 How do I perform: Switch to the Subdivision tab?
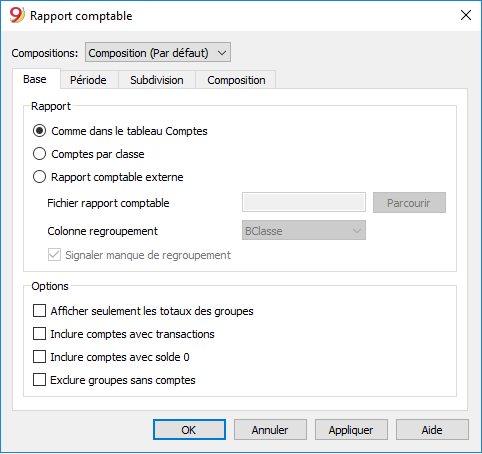tap(157, 80)
